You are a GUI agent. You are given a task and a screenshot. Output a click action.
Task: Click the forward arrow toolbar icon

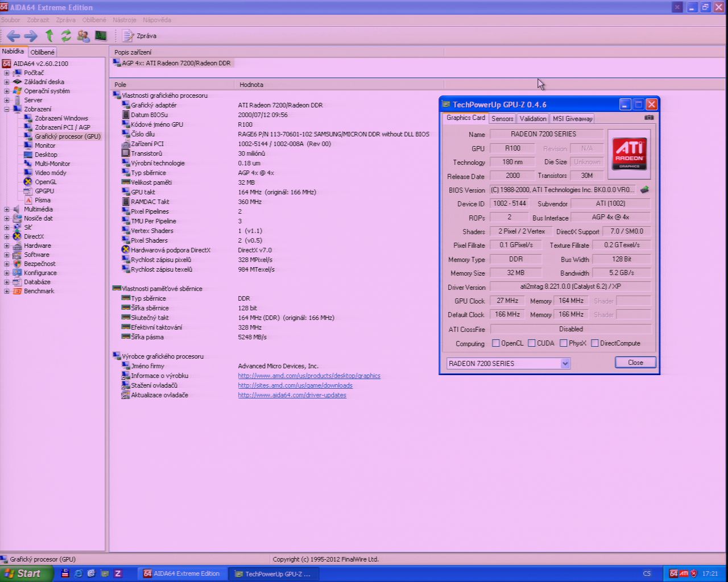(x=31, y=36)
